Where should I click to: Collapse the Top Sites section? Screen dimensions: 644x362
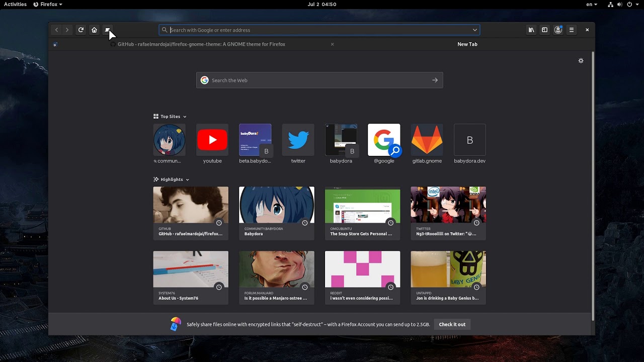[x=170, y=117]
